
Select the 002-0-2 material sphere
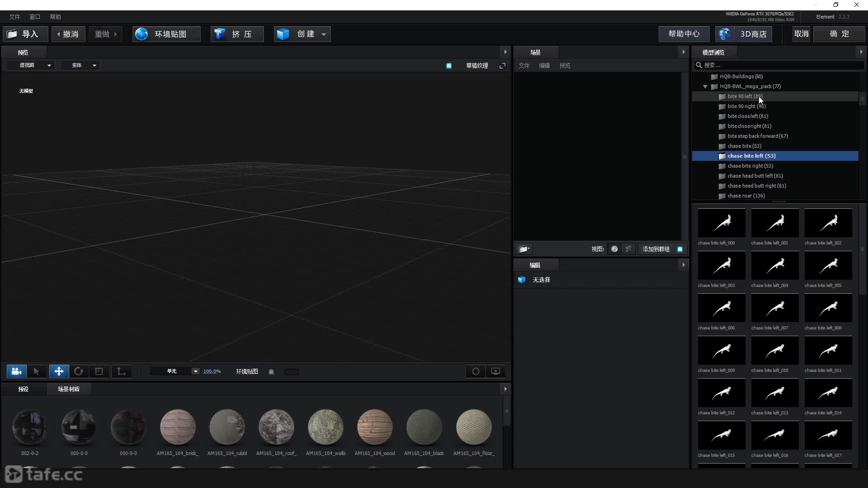(29, 427)
